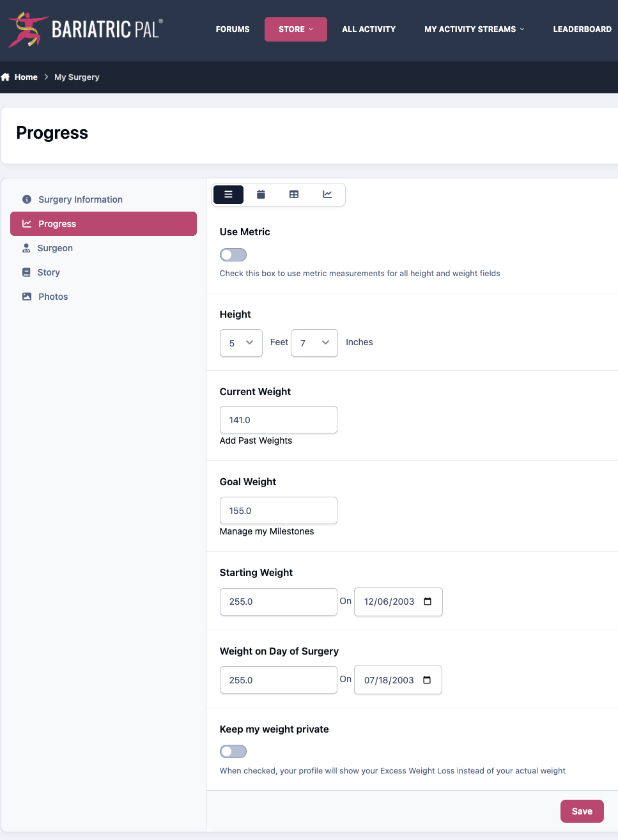Select the table view icon
The width and height of the screenshot is (618, 840).
(294, 194)
